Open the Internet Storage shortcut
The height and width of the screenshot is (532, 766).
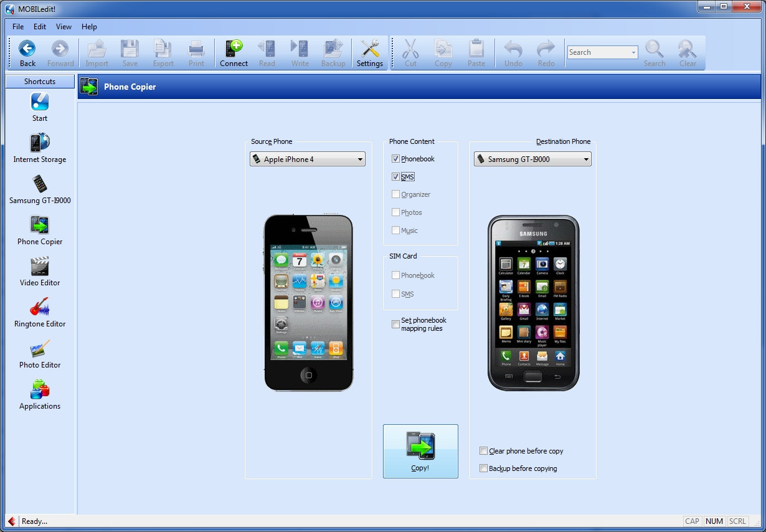tap(40, 148)
